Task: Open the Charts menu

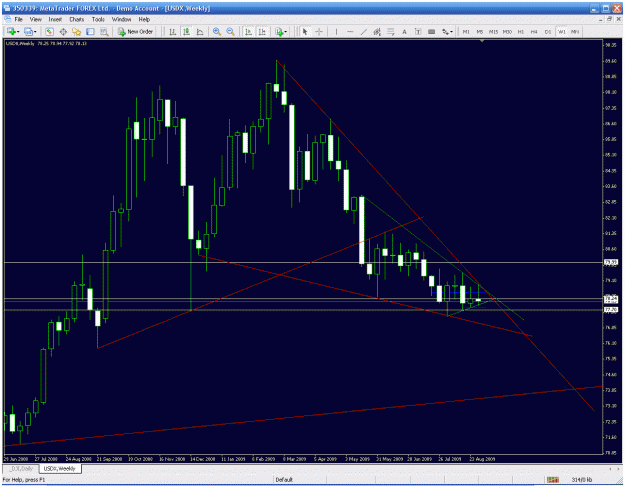Action: tap(77, 19)
